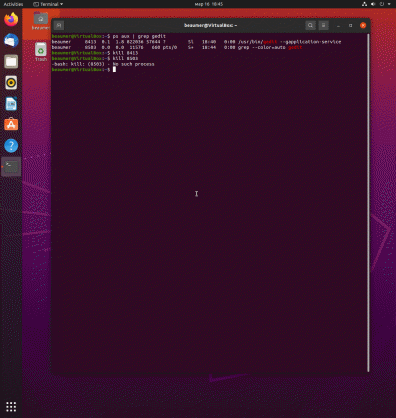396x418 pixels.
Task: Click the power icon in top bar
Action: pyautogui.click(x=382, y=4)
